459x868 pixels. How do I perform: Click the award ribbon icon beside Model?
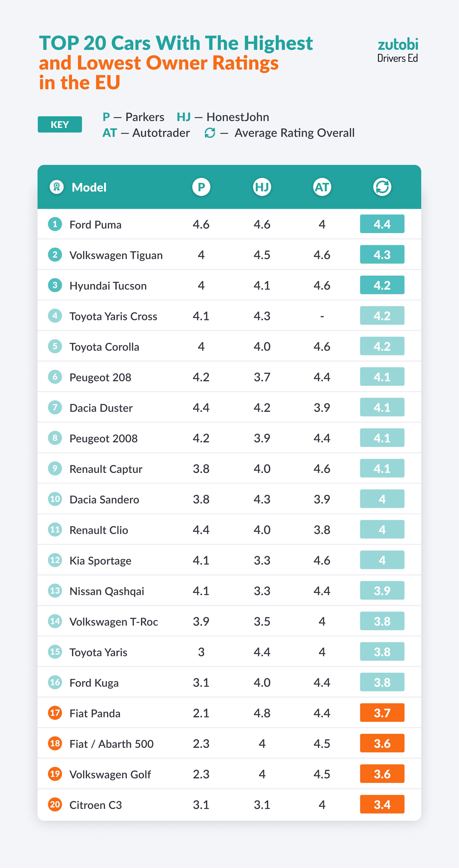tap(57, 187)
